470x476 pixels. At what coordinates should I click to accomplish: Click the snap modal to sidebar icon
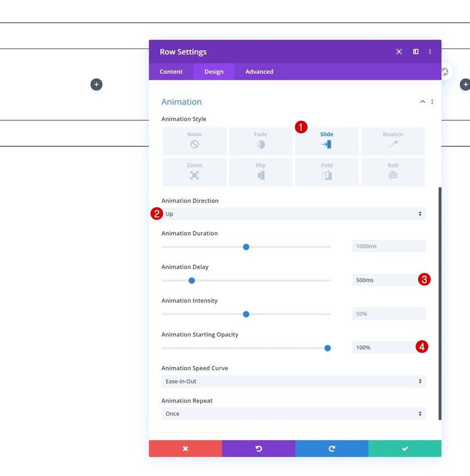416,52
